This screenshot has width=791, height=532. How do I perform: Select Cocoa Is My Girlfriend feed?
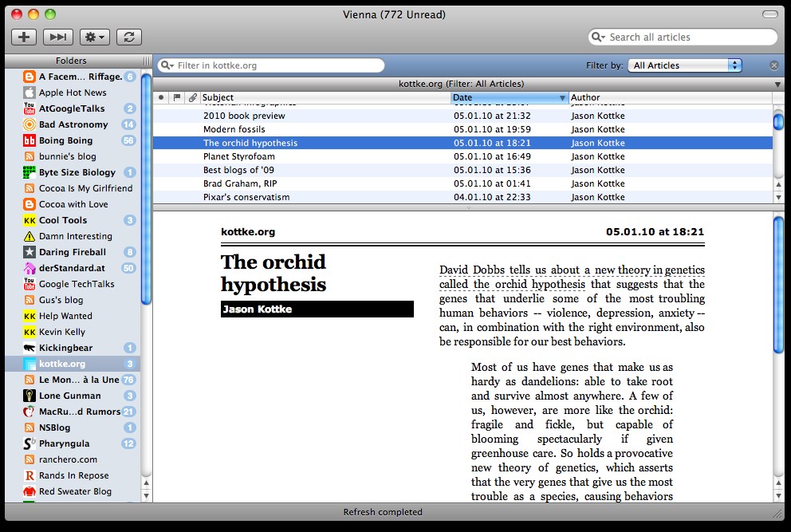click(73, 188)
